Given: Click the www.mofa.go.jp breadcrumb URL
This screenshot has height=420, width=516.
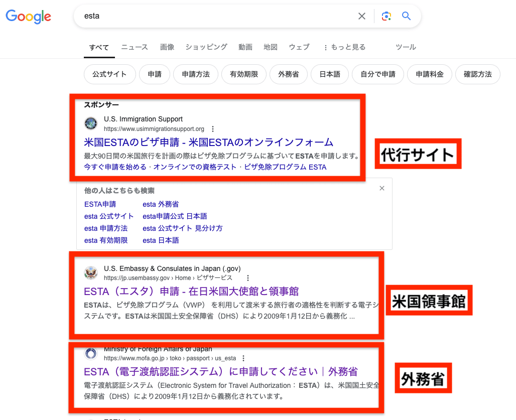Looking at the screenshot, I should tap(170, 358).
